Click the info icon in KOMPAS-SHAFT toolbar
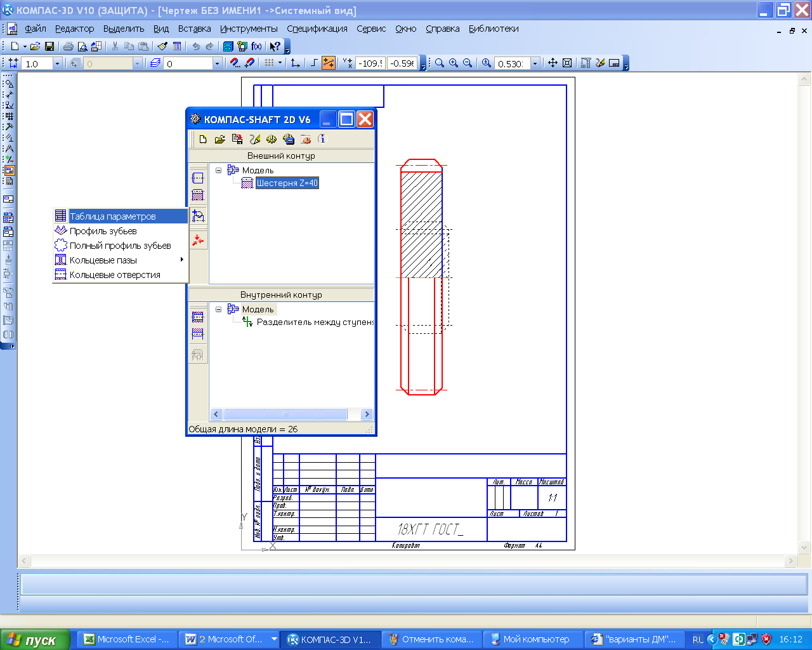The width and height of the screenshot is (812, 650). click(x=322, y=139)
